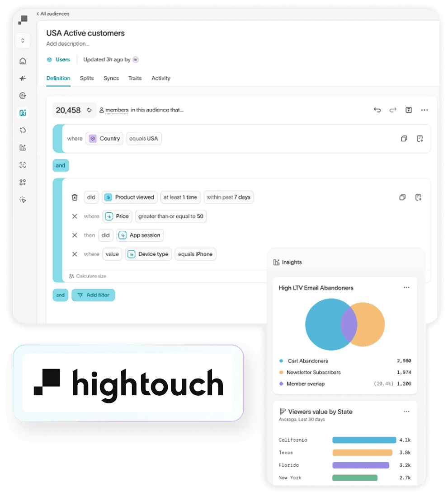The width and height of the screenshot is (448, 496).
Task: Add note icon on Product viewed group
Action: tap(418, 197)
